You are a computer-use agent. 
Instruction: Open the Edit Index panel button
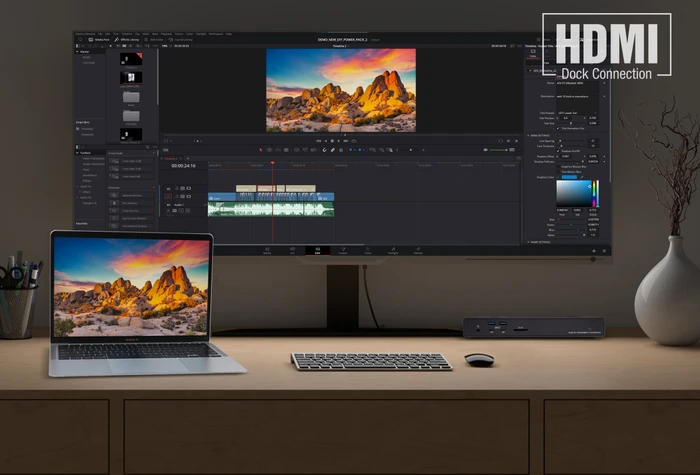[x=154, y=40]
